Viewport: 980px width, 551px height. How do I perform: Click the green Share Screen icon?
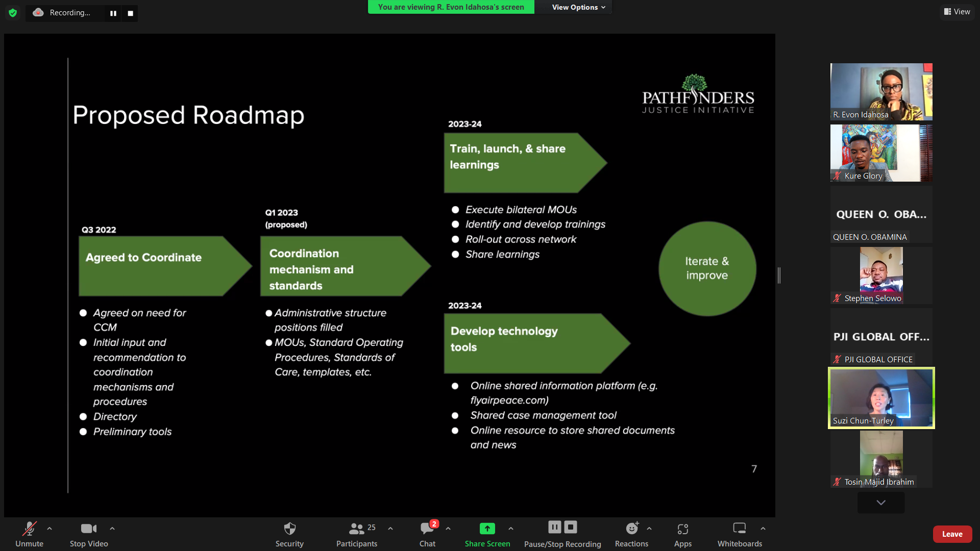[487, 529]
